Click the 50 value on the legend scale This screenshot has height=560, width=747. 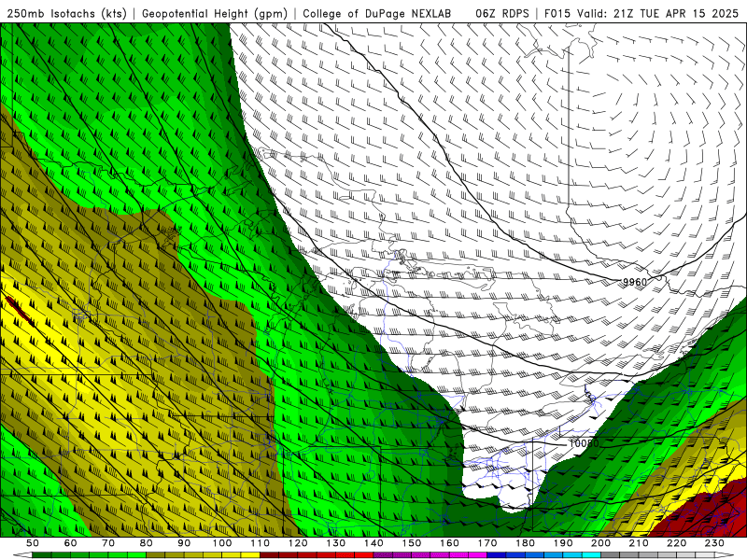[33, 543]
